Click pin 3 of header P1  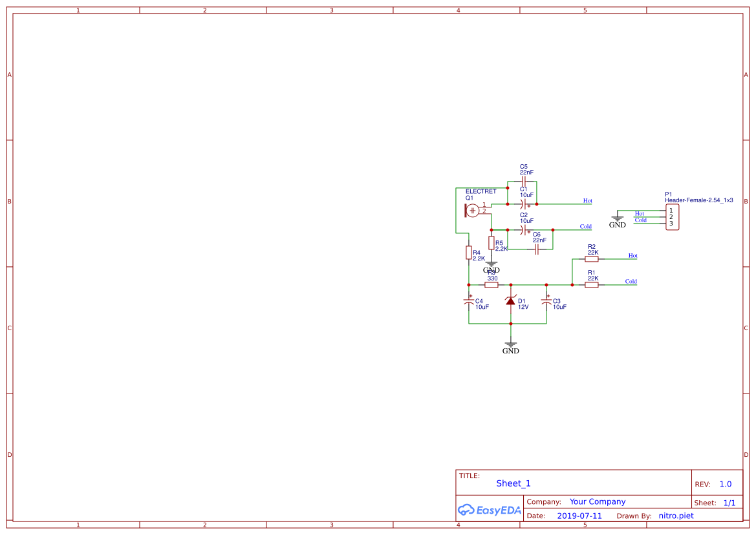[x=671, y=224]
